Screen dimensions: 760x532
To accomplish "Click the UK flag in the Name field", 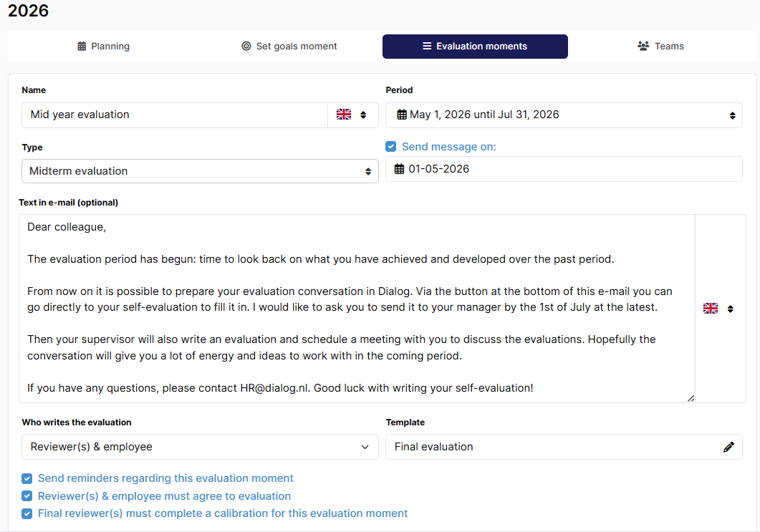I will [x=344, y=115].
